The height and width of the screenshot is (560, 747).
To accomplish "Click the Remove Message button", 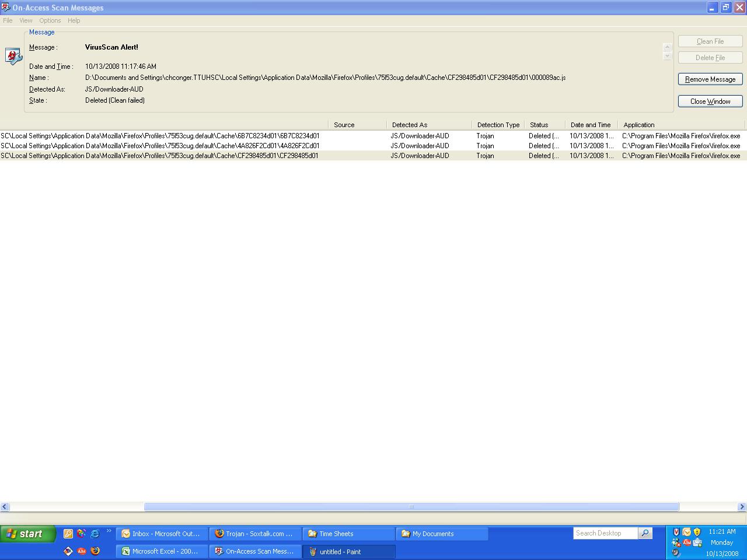I will [x=710, y=79].
